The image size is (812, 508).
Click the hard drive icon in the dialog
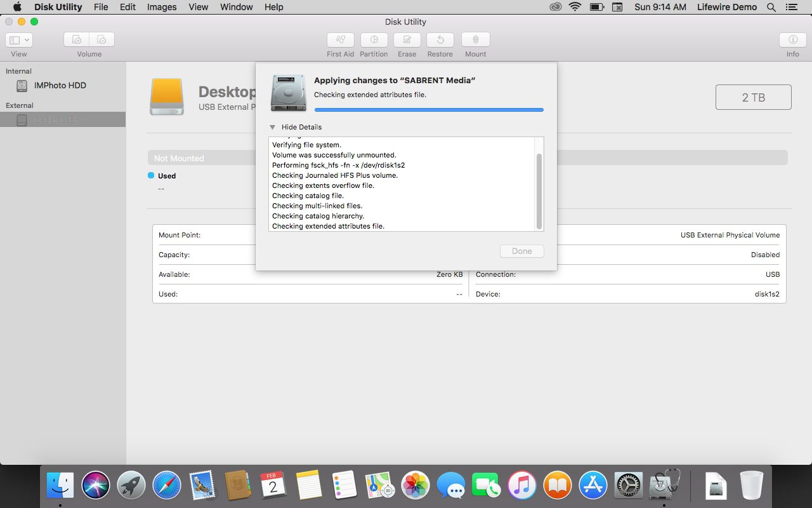(289, 93)
